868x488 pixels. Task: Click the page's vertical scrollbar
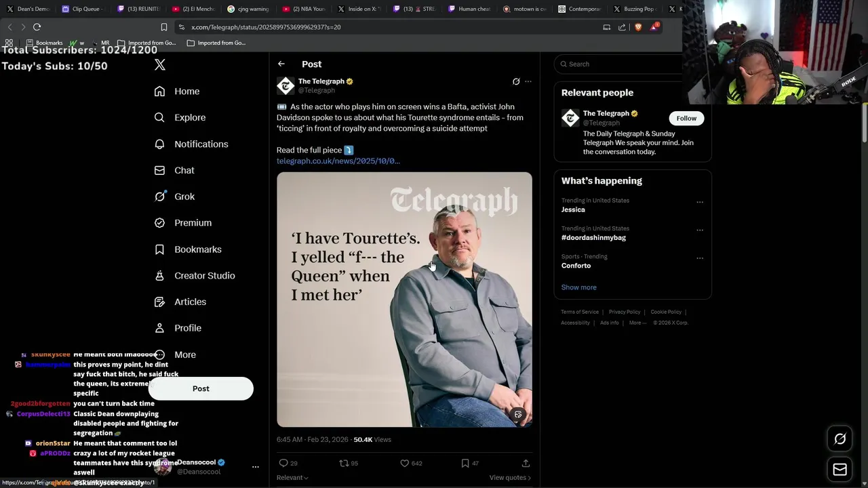[865, 122]
